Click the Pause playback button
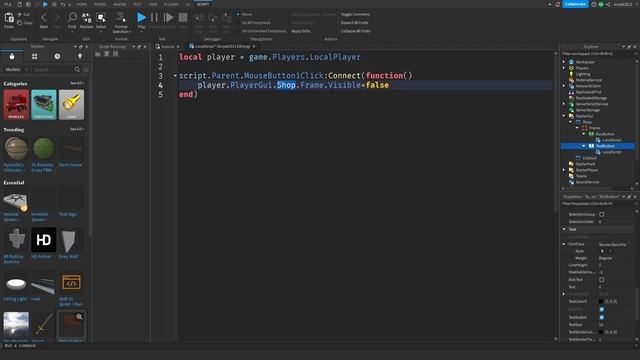This screenshot has width=640, height=360. 154,18
